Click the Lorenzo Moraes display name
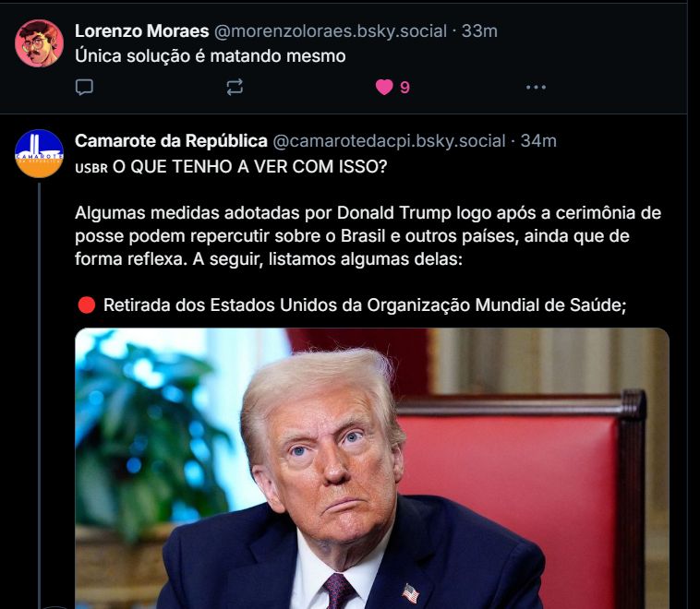 coord(142,31)
